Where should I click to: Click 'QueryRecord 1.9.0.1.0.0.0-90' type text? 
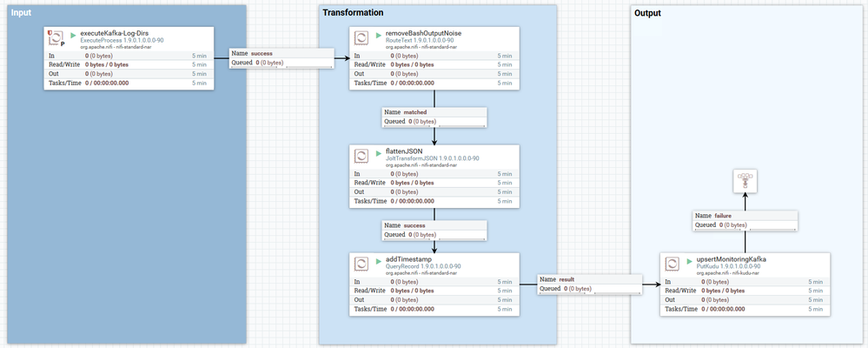[x=423, y=266]
